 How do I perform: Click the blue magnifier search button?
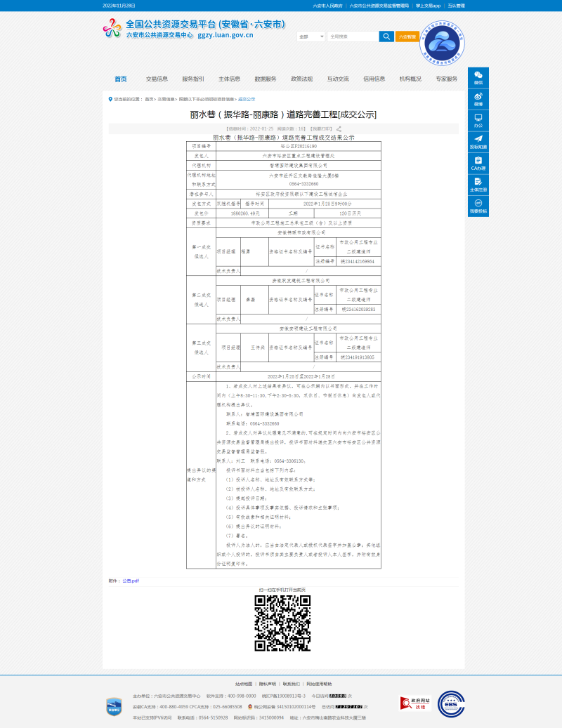386,37
